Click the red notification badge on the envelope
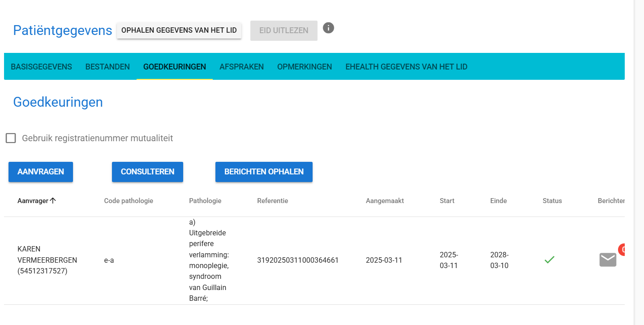Viewport: 644px width, 325px height. click(622, 250)
